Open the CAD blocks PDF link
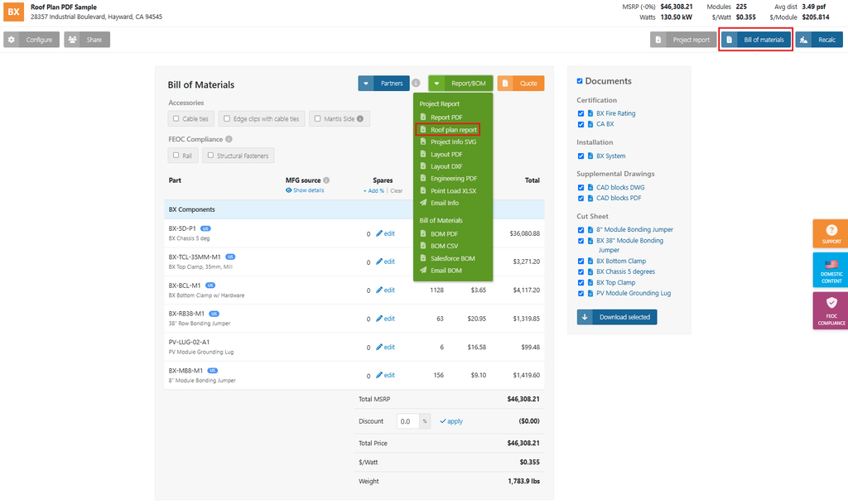The height and width of the screenshot is (504, 848). (x=619, y=199)
